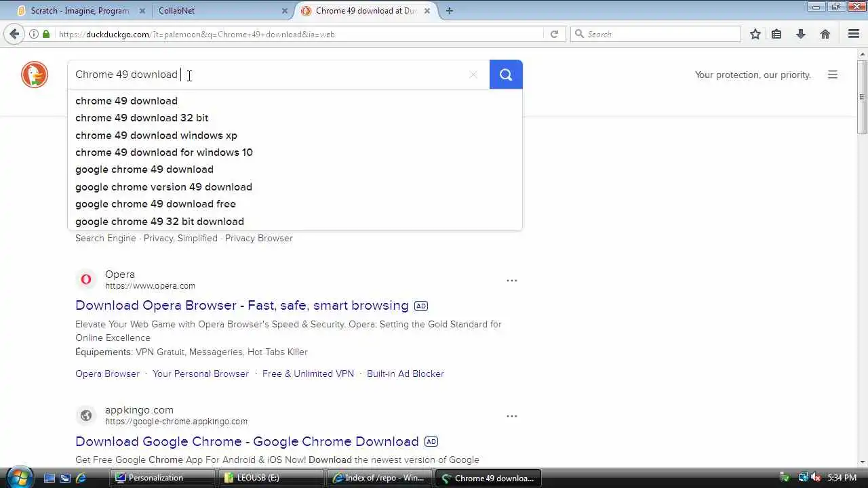
Task: Click the Opera Browser sitelink
Action: point(107,374)
